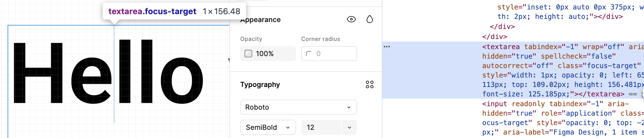
Task: Open Typography text styles four-dot icon
Action: coord(369,84)
